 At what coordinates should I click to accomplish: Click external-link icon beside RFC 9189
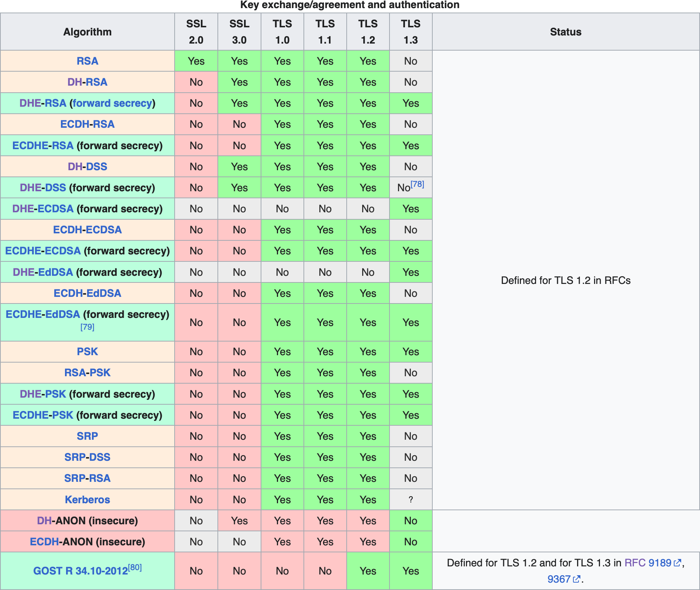coord(677,563)
